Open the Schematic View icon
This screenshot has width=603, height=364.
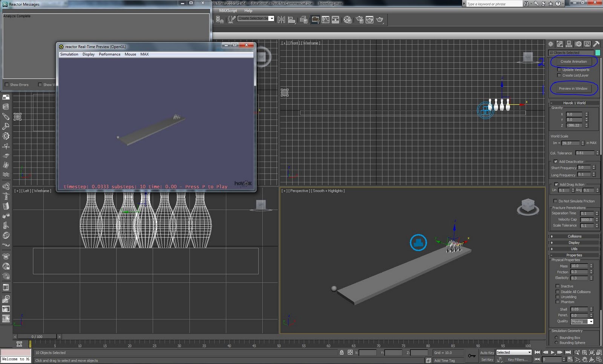coord(335,20)
